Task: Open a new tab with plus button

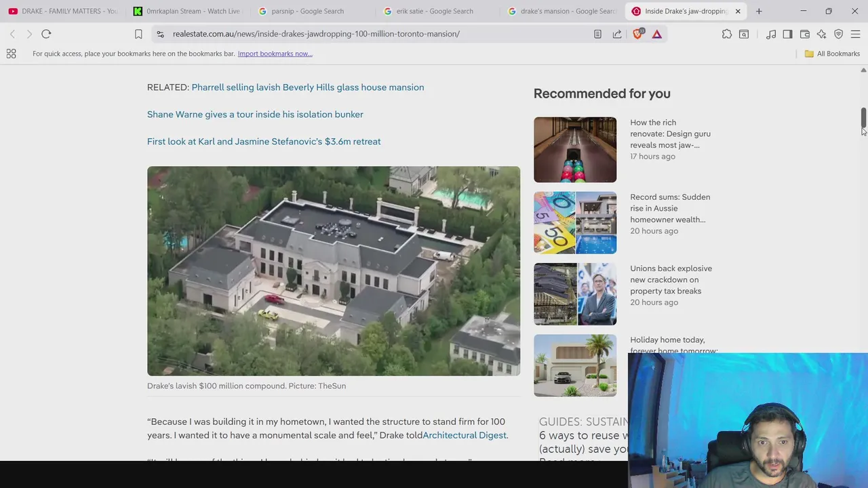Action: click(759, 11)
